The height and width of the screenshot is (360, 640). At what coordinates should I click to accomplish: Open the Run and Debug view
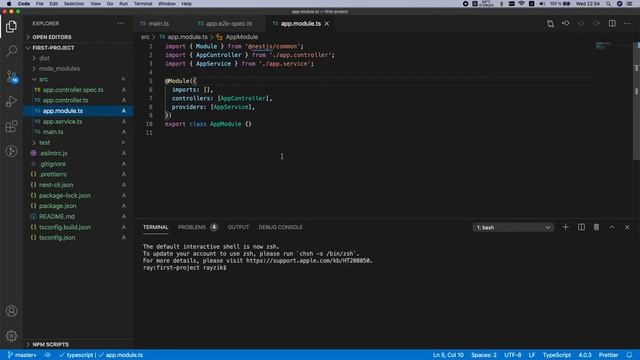(11, 101)
